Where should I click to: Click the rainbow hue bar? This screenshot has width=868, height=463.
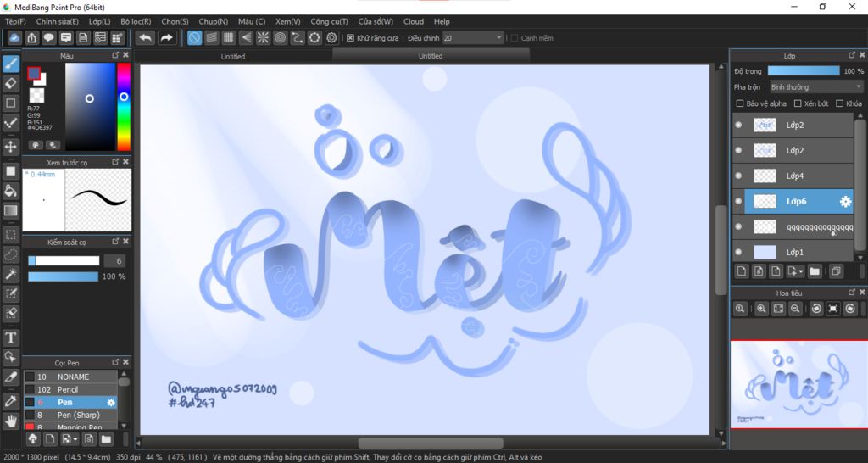click(124, 107)
